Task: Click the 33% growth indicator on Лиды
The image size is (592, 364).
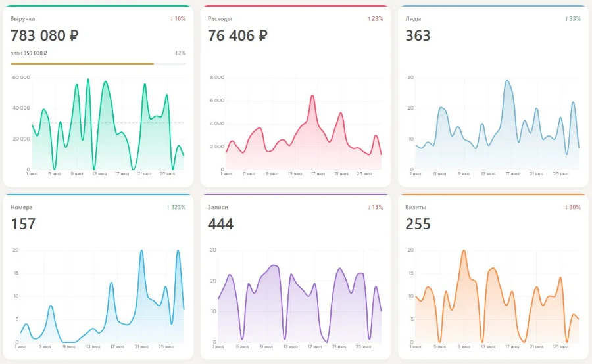Action: pos(573,18)
